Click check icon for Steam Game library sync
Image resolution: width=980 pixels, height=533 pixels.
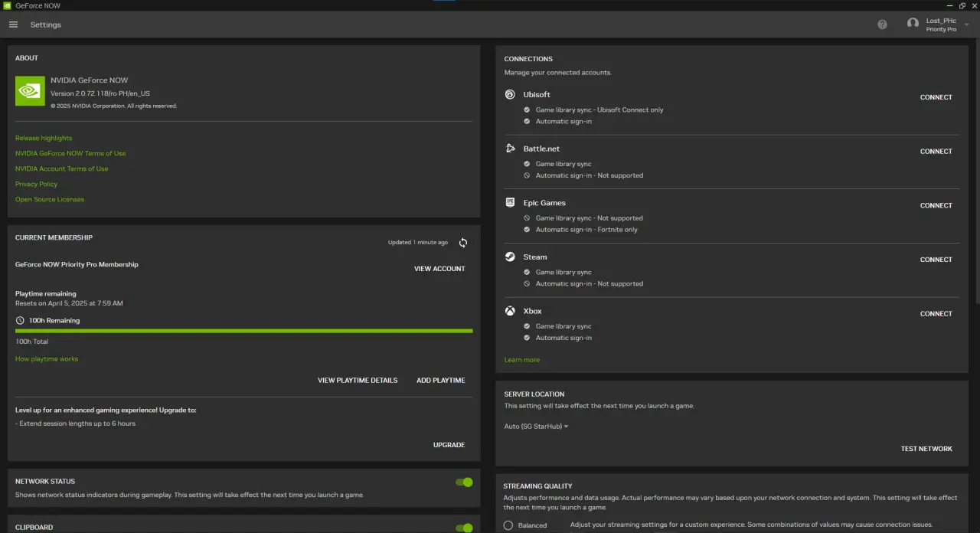point(527,272)
